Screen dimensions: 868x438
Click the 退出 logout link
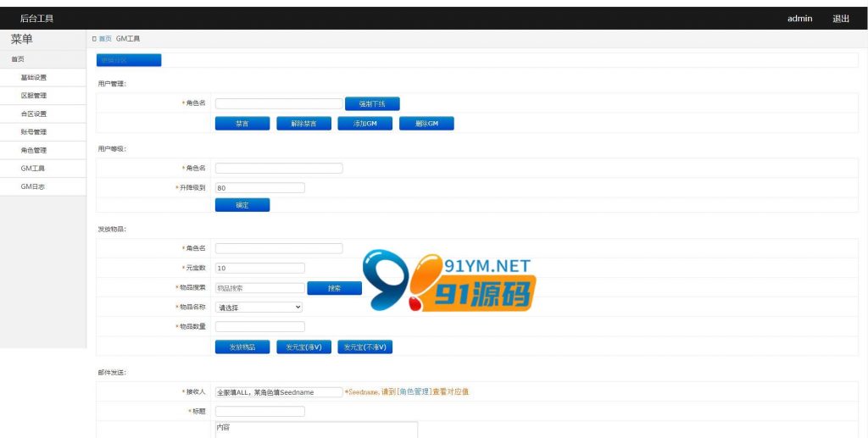click(x=841, y=19)
